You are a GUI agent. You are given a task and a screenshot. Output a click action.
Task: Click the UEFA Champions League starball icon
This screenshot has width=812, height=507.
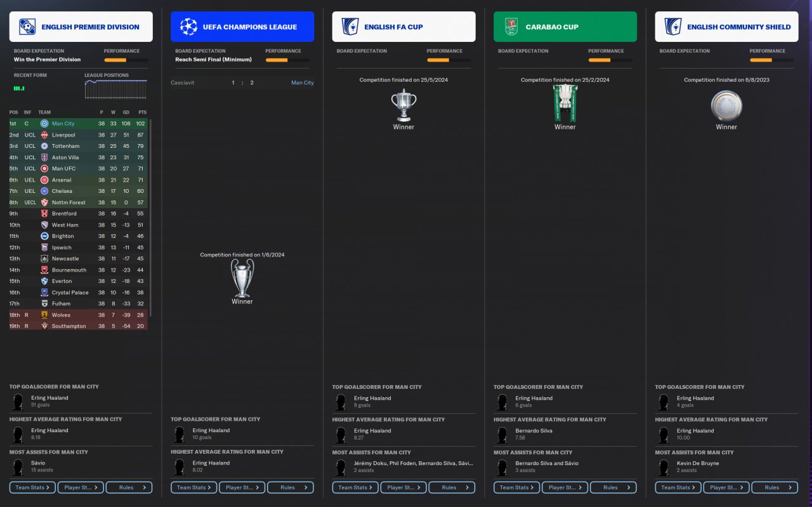(188, 27)
